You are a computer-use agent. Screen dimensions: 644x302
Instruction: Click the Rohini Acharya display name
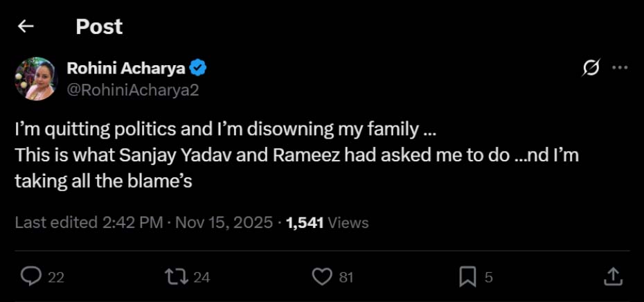click(x=127, y=68)
